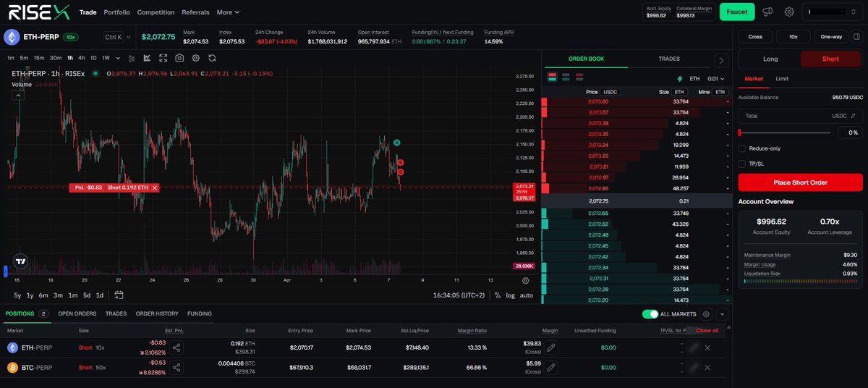Click the green lightning bolt icon
This screenshot has width=868, height=388.
click(679, 79)
